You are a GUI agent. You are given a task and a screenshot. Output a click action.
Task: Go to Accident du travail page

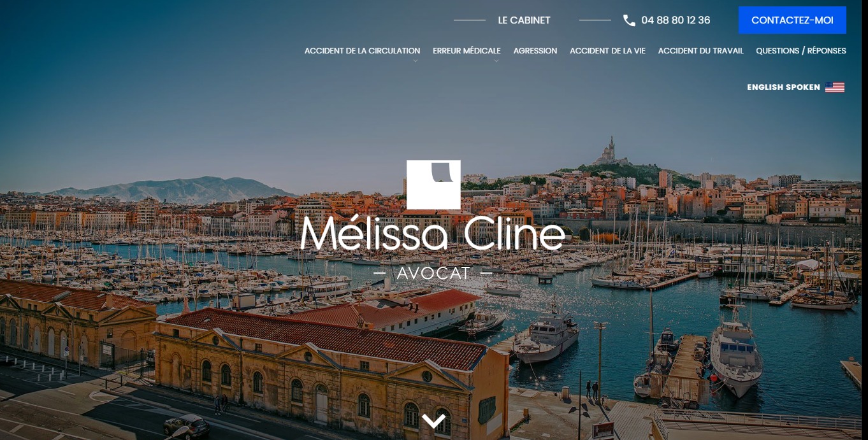(x=700, y=51)
